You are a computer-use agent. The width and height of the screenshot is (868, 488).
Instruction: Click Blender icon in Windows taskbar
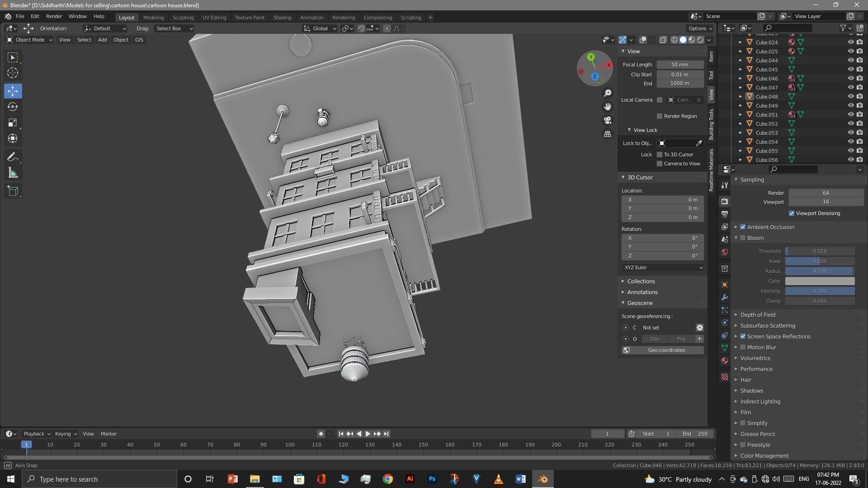click(542, 479)
